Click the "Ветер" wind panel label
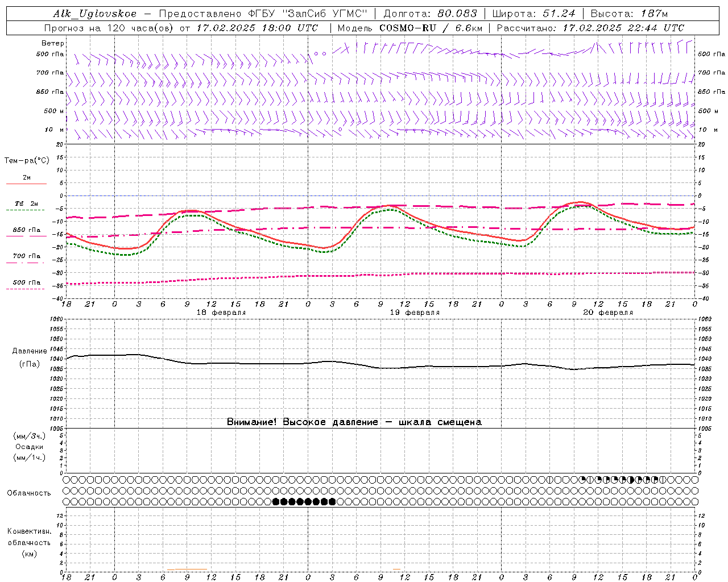Screen dimensions: 728x582 pos(52,43)
